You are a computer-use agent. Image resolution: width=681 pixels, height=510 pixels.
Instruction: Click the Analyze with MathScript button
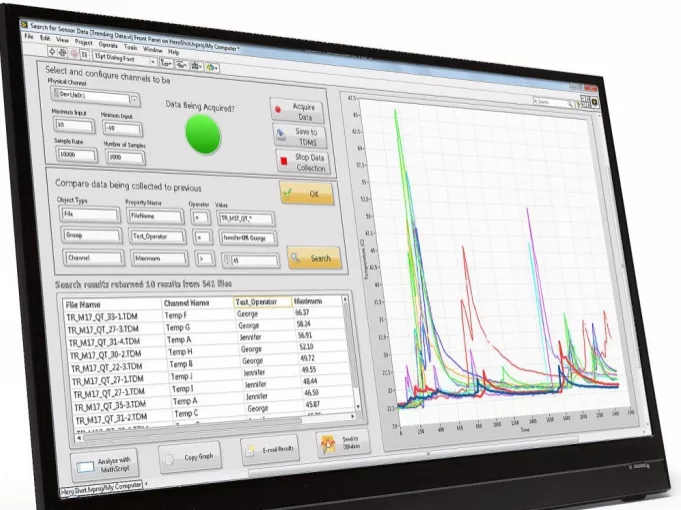105,465
